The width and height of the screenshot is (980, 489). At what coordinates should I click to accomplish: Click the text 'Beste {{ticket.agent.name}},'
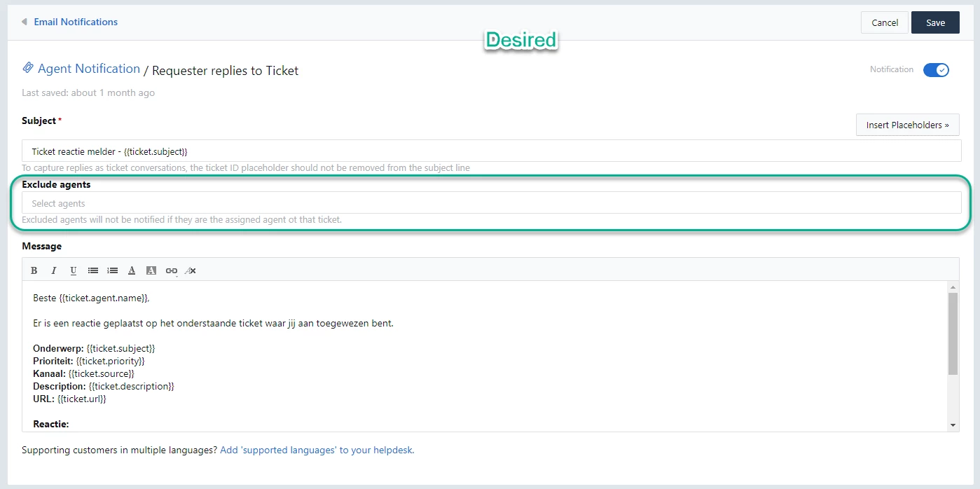pos(91,298)
